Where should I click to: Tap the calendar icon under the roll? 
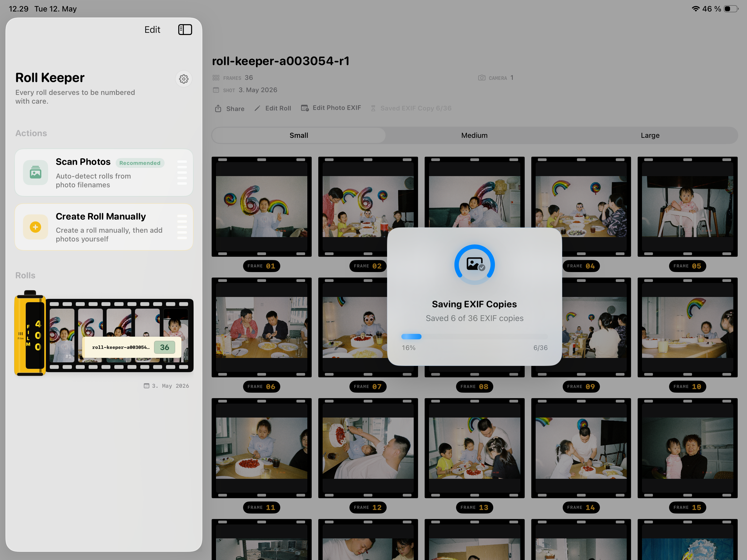coord(147,386)
